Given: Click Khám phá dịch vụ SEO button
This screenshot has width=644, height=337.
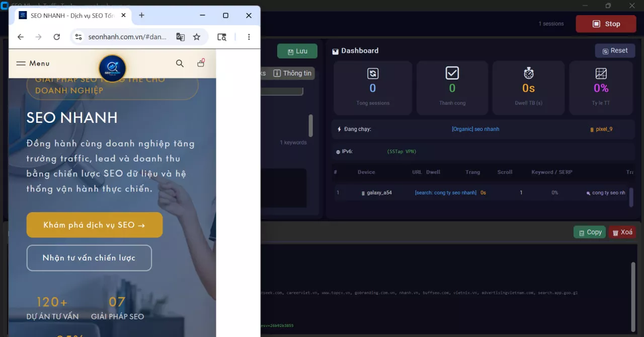Looking at the screenshot, I should click(x=95, y=225).
